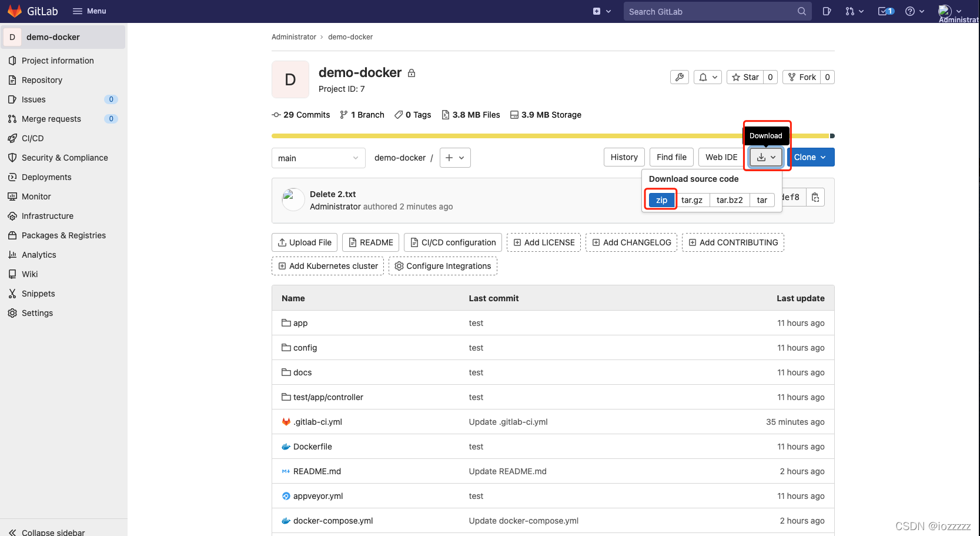Screen dimensions: 980x536
Task: Click Add LICENSE button
Action: (544, 242)
